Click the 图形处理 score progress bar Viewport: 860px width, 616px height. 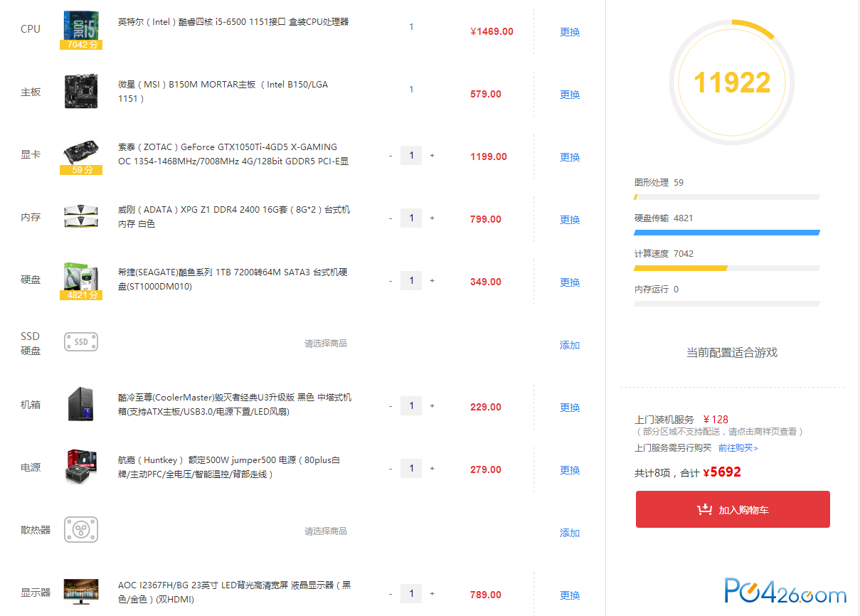pos(726,197)
